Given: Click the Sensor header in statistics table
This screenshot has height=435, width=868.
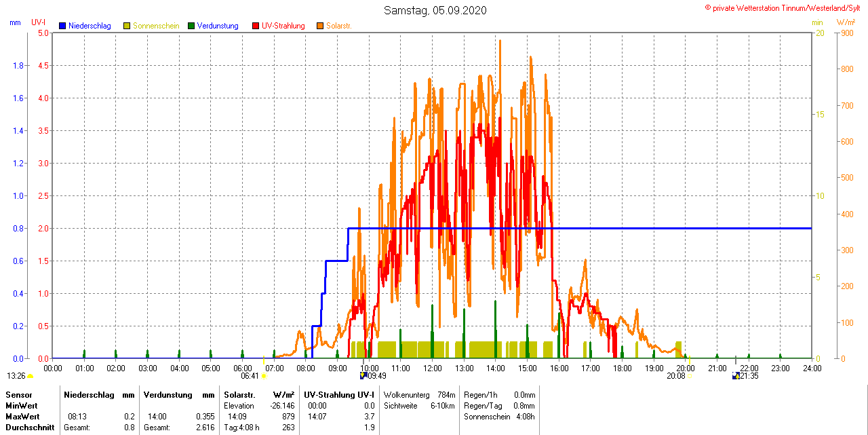Looking at the screenshot, I should point(18,394).
